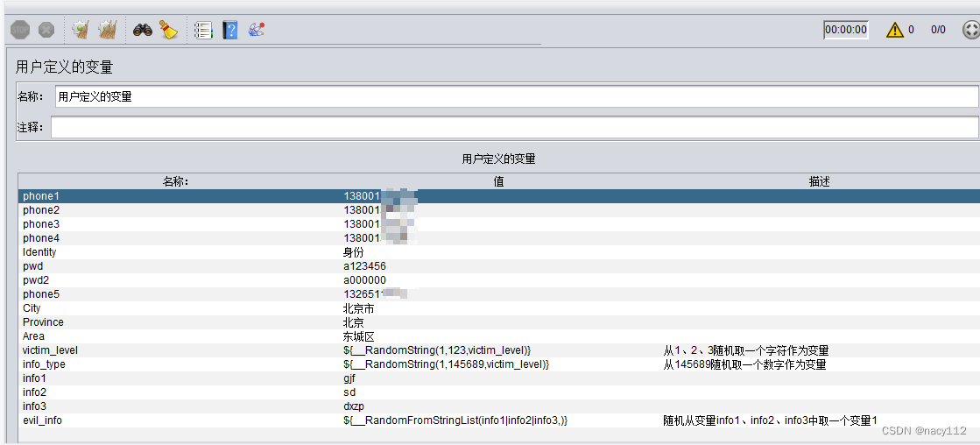Click the description 从145689随机取一个数字作为变量
This screenshot has width=980, height=445.
pyautogui.click(x=744, y=364)
